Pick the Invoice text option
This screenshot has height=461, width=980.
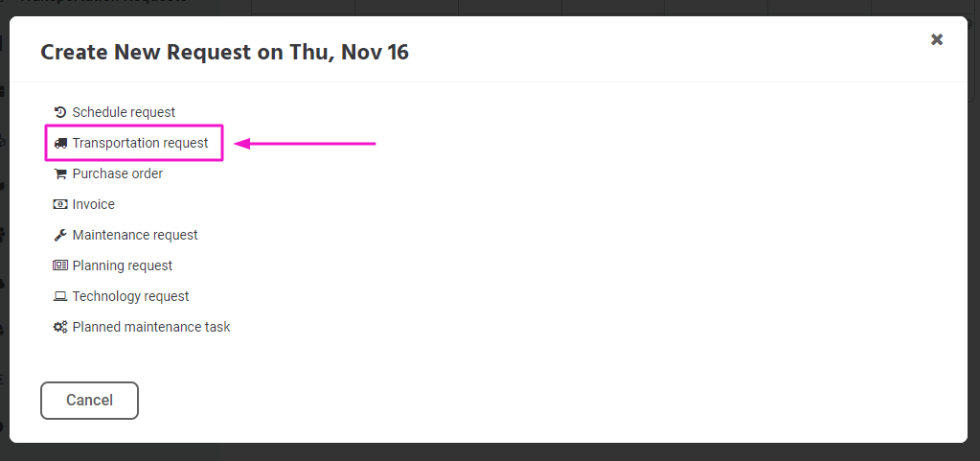coord(94,204)
